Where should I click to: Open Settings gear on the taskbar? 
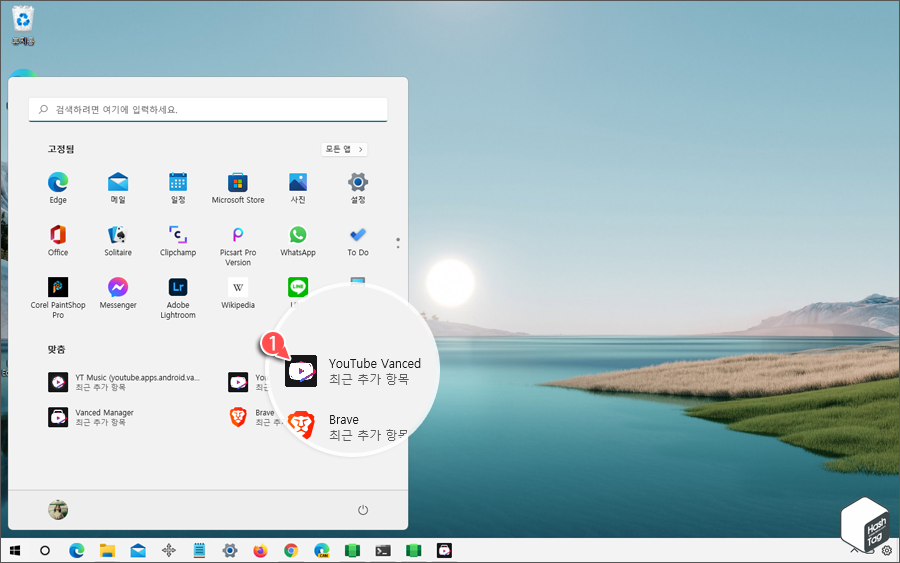pos(230,551)
